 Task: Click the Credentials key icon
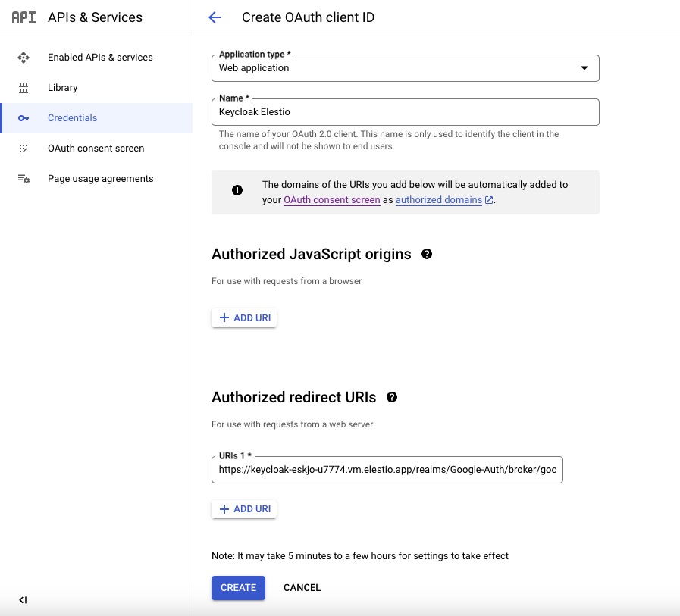(24, 118)
